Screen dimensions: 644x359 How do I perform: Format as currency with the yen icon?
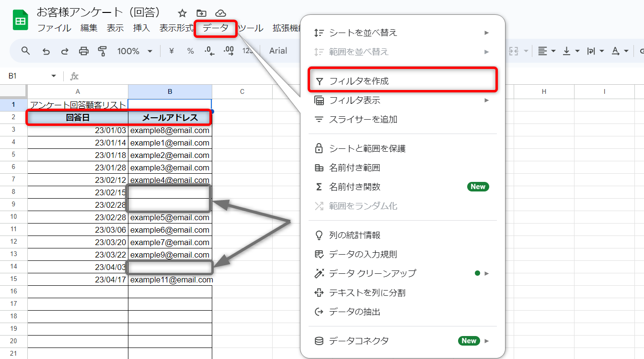172,51
